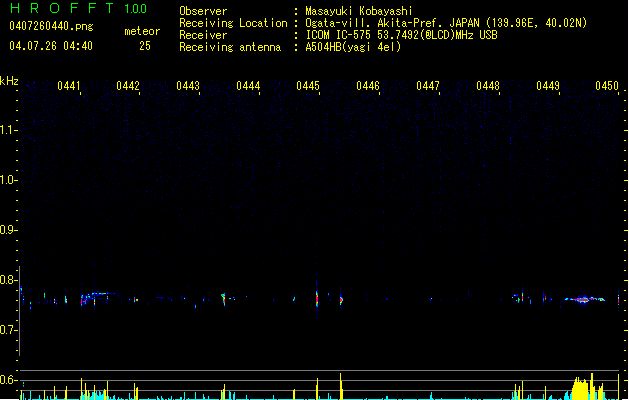Click the meteor count value 25
This screenshot has height=400, width=629.
(145, 46)
